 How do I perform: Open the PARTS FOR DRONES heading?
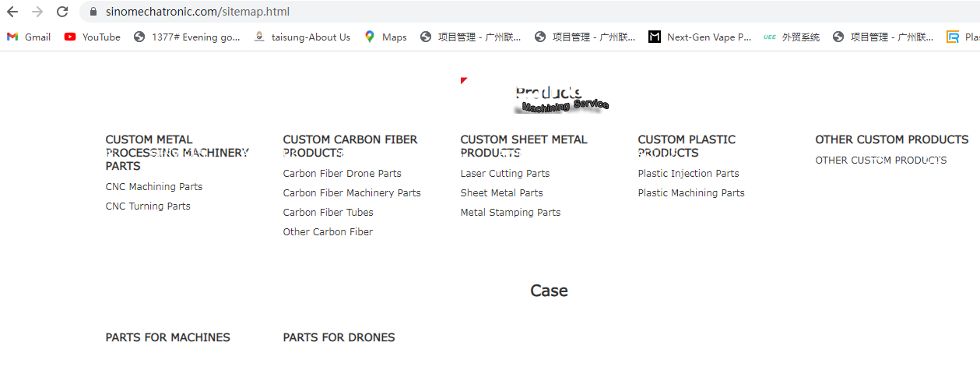pos(339,337)
